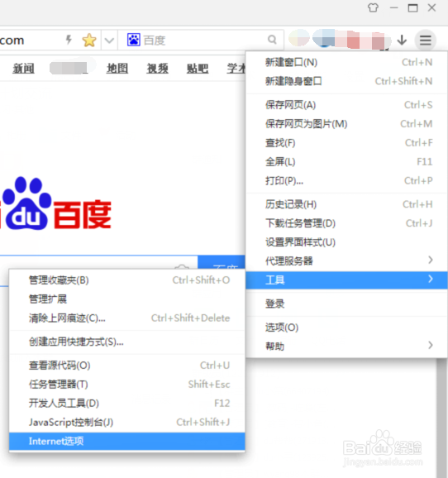Open 帮助 menu item
Image resolution: width=448 pixels, height=478 pixels.
pyautogui.click(x=346, y=347)
